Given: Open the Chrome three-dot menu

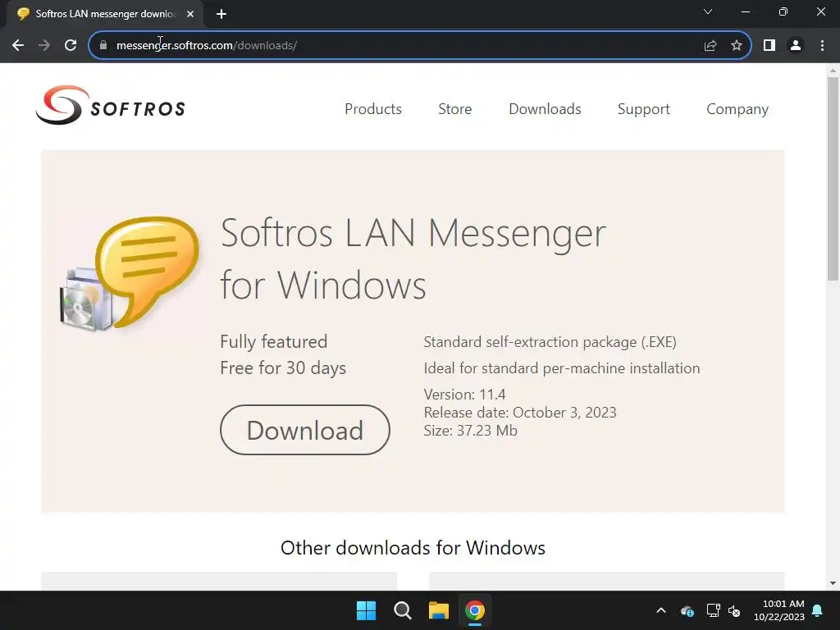Looking at the screenshot, I should click(x=822, y=46).
